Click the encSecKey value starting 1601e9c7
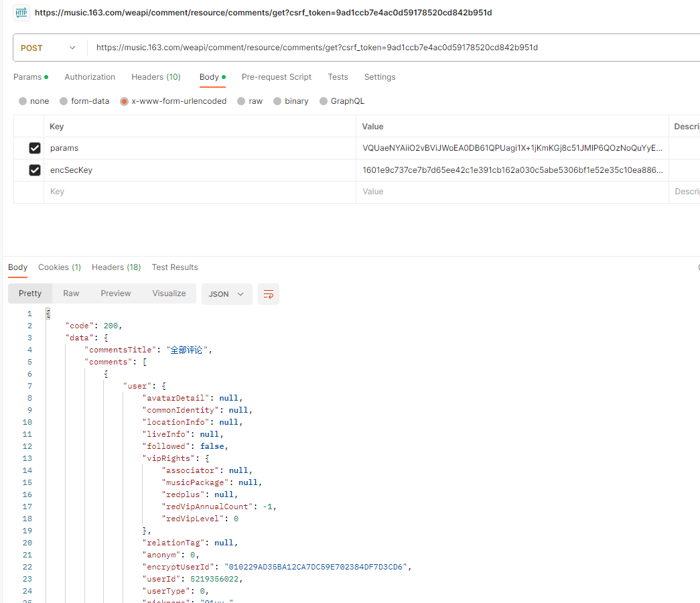 click(x=512, y=170)
